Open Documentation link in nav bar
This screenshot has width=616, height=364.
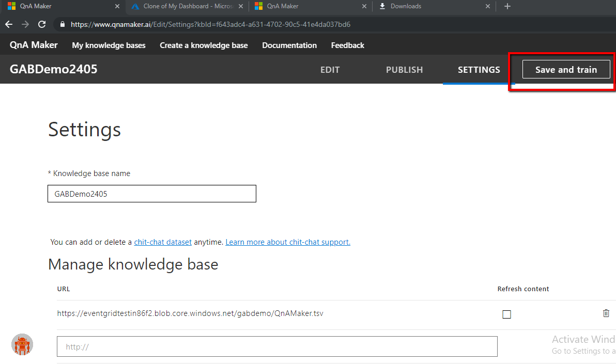(x=289, y=45)
